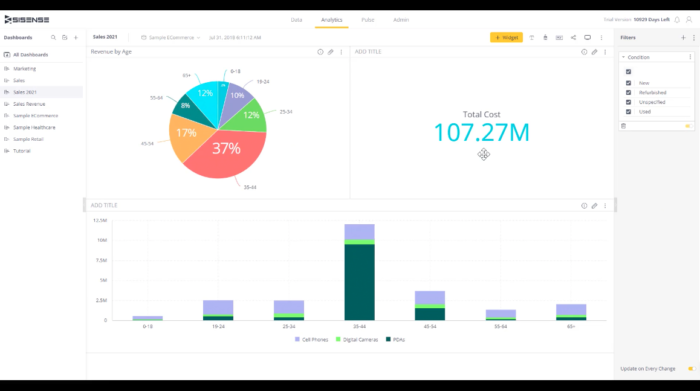Open the user profile icon
This screenshot has width=700, height=391.
click(x=689, y=20)
